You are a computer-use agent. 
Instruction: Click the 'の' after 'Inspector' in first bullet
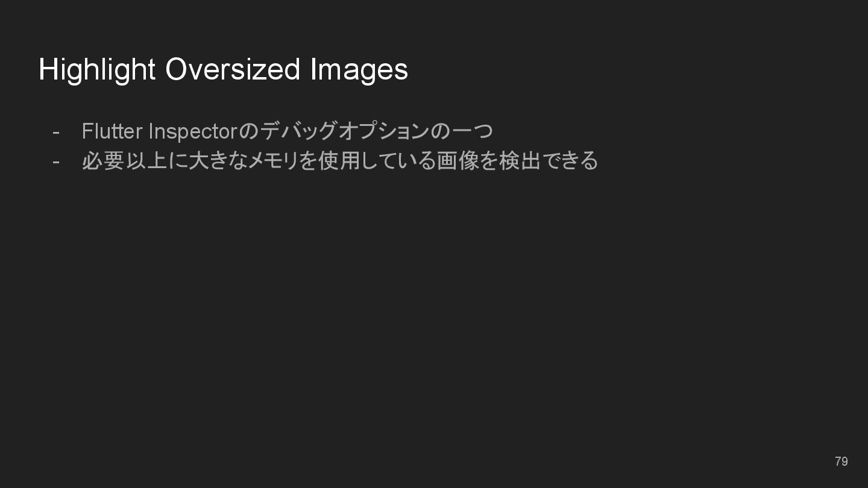pyautogui.click(x=249, y=131)
